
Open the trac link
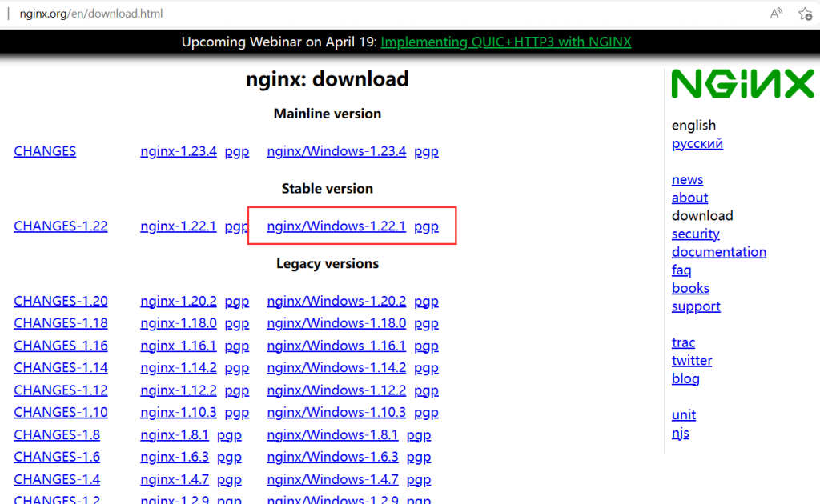click(x=684, y=342)
